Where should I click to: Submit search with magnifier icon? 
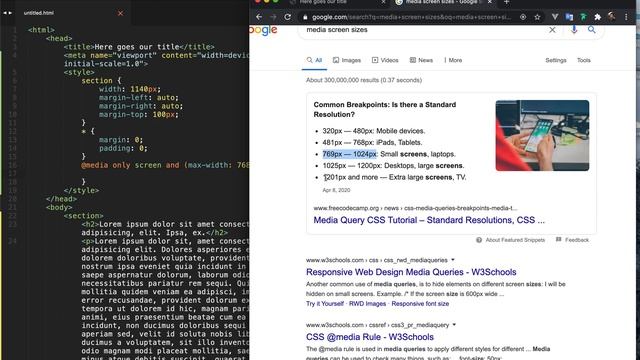point(591,30)
